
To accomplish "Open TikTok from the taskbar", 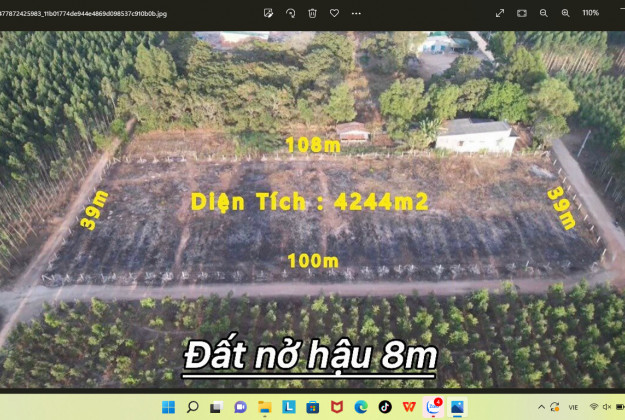I will point(385,407).
